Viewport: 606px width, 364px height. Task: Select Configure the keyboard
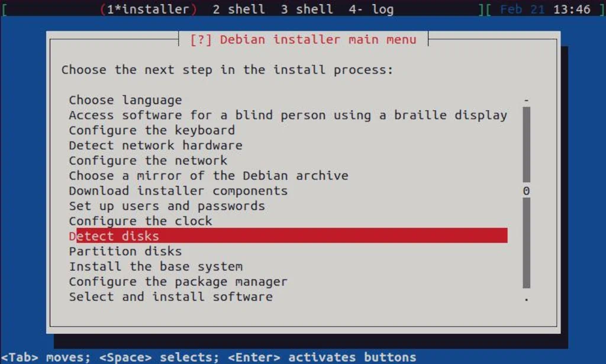click(x=151, y=130)
